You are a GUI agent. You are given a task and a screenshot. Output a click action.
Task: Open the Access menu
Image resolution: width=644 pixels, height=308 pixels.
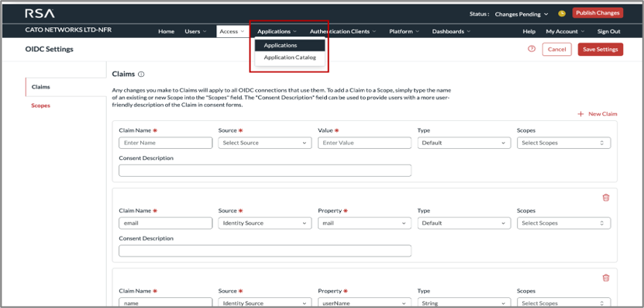tap(232, 31)
